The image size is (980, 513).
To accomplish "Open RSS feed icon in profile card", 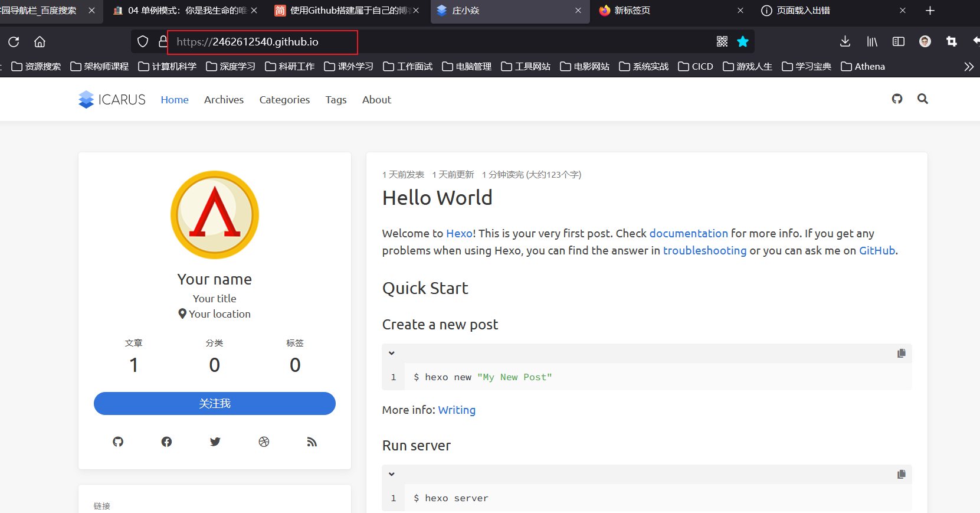I will [x=312, y=442].
